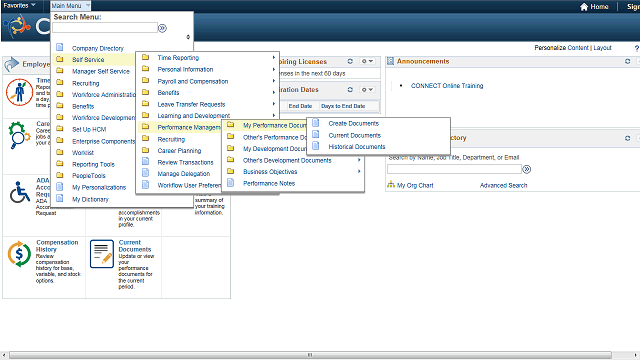Screen dimensions: 640x360
Task: Click the Employee Self Service arrow icon
Action: pyautogui.click(x=12, y=64)
